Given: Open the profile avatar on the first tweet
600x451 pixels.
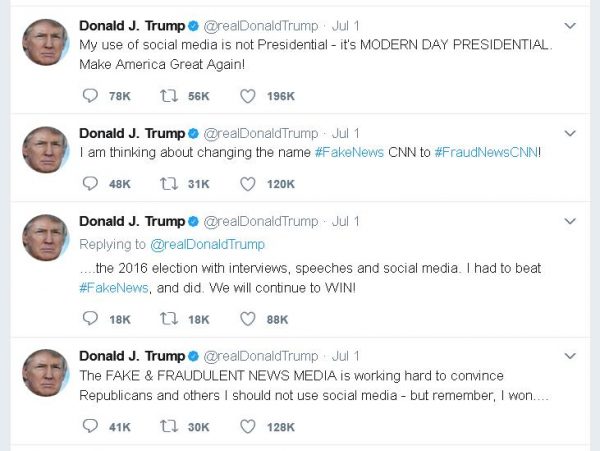Looking at the screenshot, I should (45, 42).
